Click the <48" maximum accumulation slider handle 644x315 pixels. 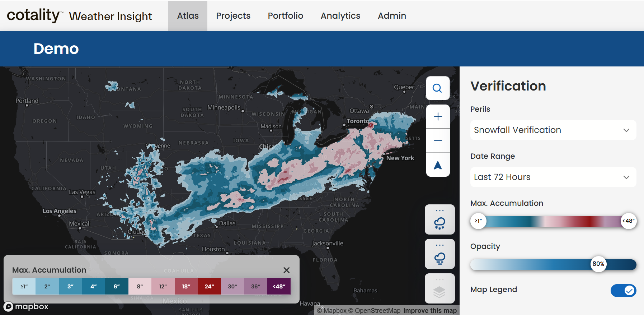629,221
